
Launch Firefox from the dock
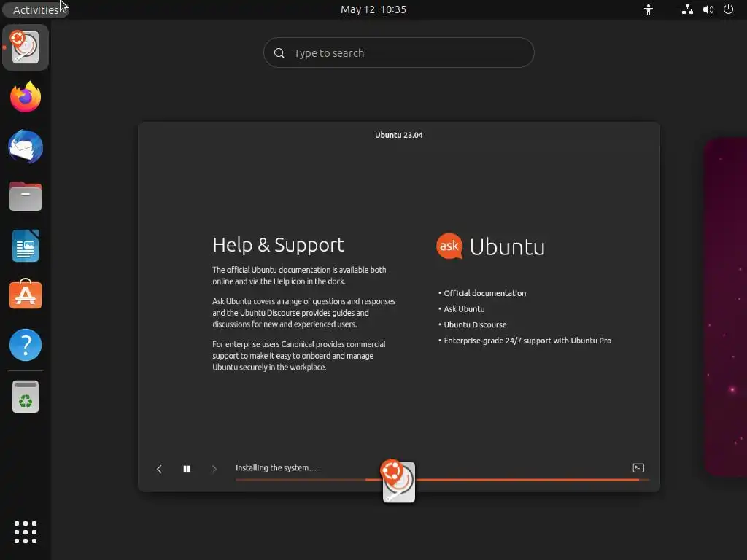[26, 97]
